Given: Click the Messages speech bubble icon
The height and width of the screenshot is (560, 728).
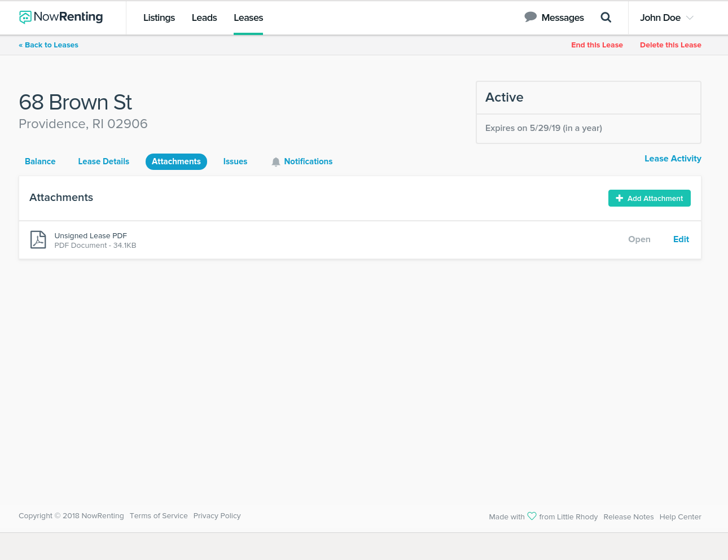Looking at the screenshot, I should click(x=530, y=17).
